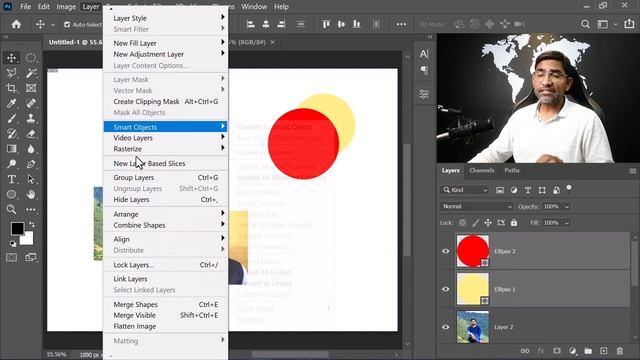Click the Ellipse 1 layer thumbnail
Viewport: 640px width, 360px height.
pyautogui.click(x=472, y=289)
